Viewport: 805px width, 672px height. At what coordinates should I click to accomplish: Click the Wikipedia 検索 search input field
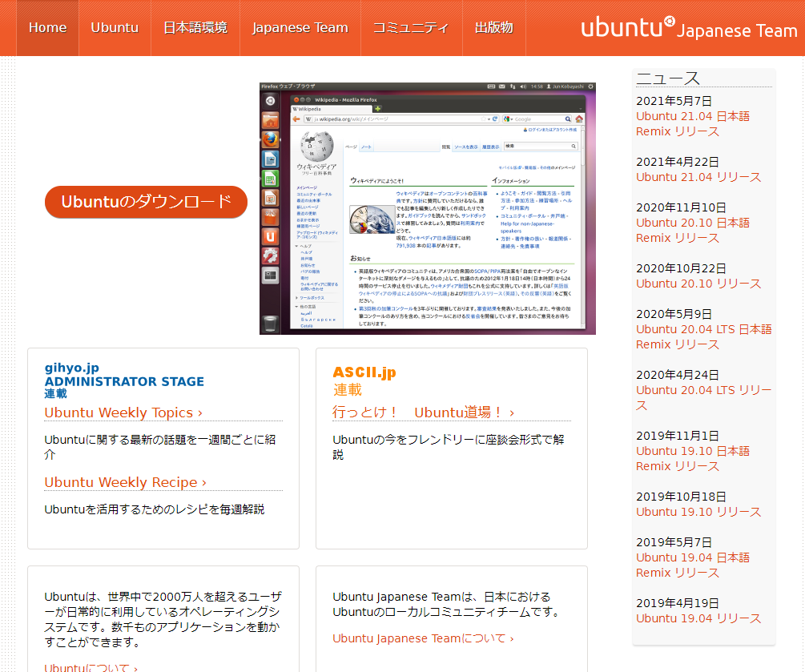click(x=540, y=146)
